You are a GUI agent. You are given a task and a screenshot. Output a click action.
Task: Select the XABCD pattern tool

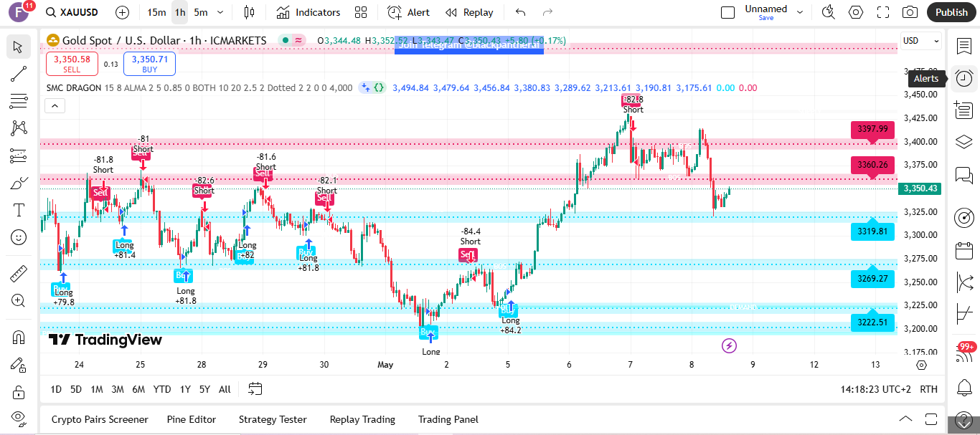point(18,128)
